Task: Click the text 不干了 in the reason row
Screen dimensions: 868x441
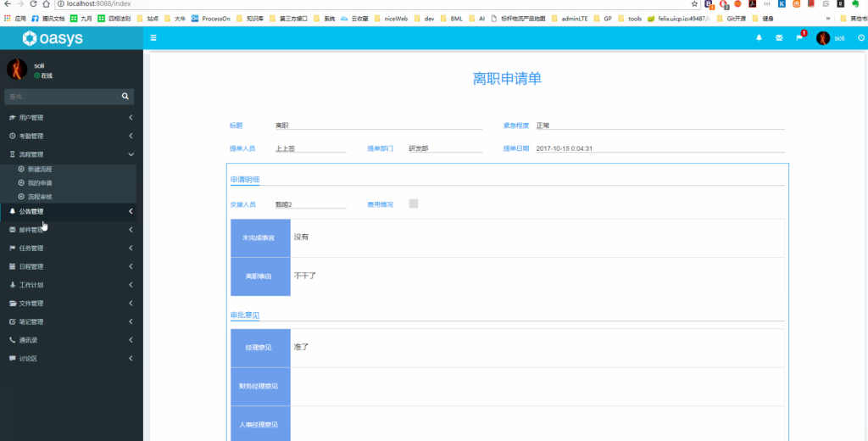Action: click(305, 275)
